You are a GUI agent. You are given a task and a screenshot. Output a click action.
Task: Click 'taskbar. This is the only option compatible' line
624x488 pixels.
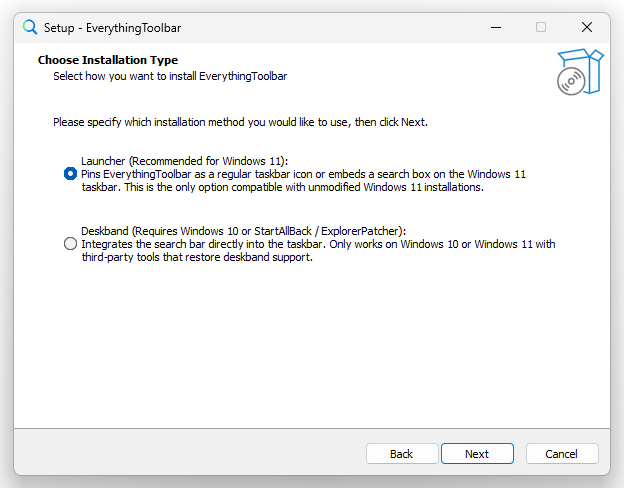pos(283,187)
